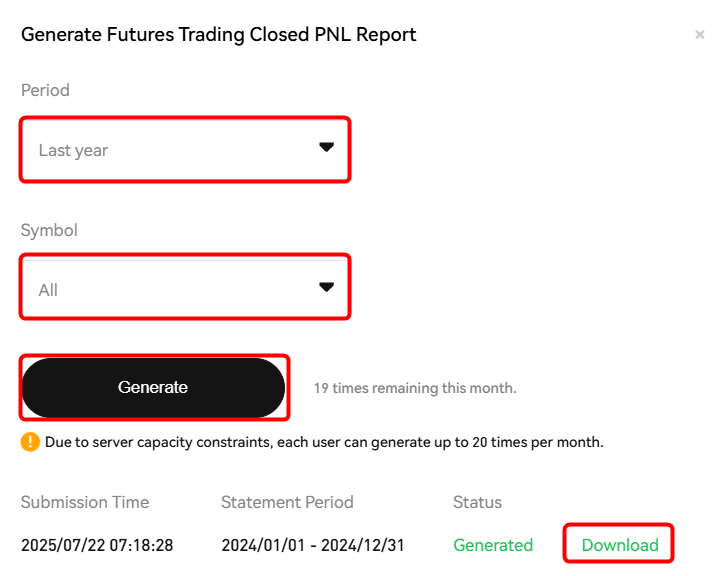Close the PNL report dialog

pos(700,35)
